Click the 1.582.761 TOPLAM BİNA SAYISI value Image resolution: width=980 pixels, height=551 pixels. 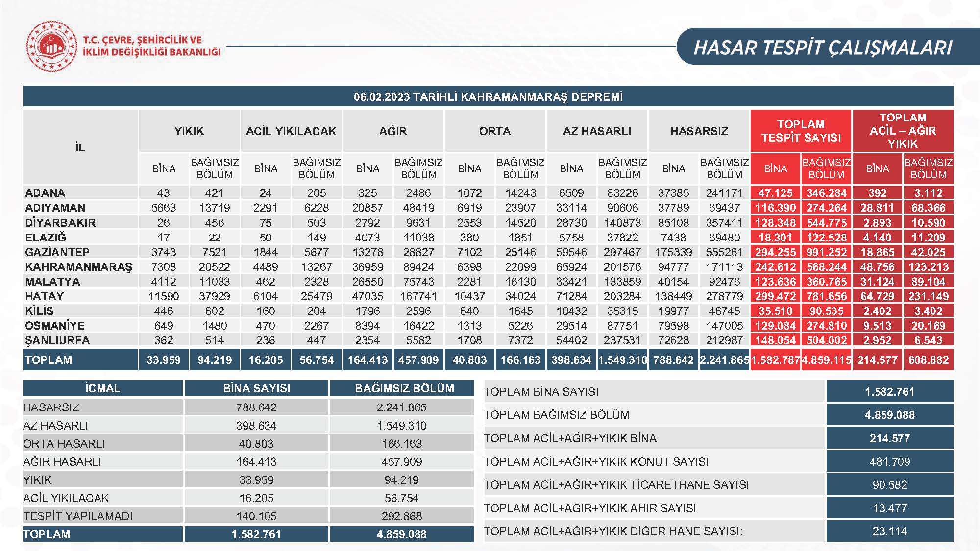pyautogui.click(x=889, y=392)
